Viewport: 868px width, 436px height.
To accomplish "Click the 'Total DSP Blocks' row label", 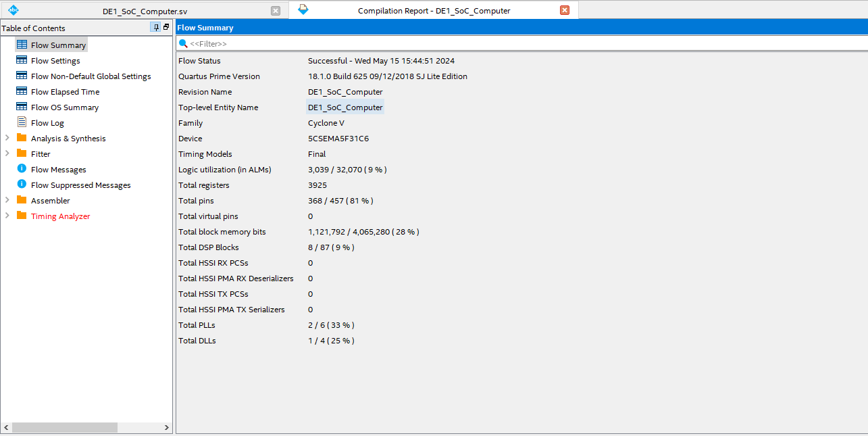I will 209,247.
